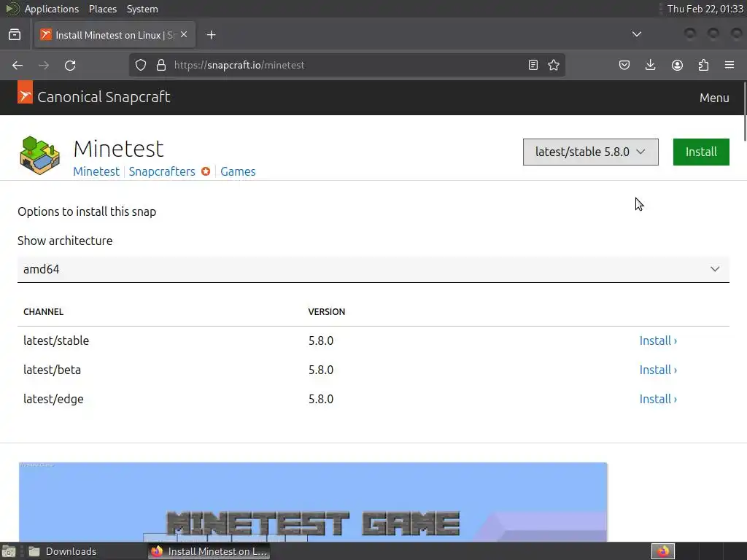Image resolution: width=747 pixels, height=560 pixels.
Task: Click the show desktop icon in taskbar
Action: tap(9, 551)
